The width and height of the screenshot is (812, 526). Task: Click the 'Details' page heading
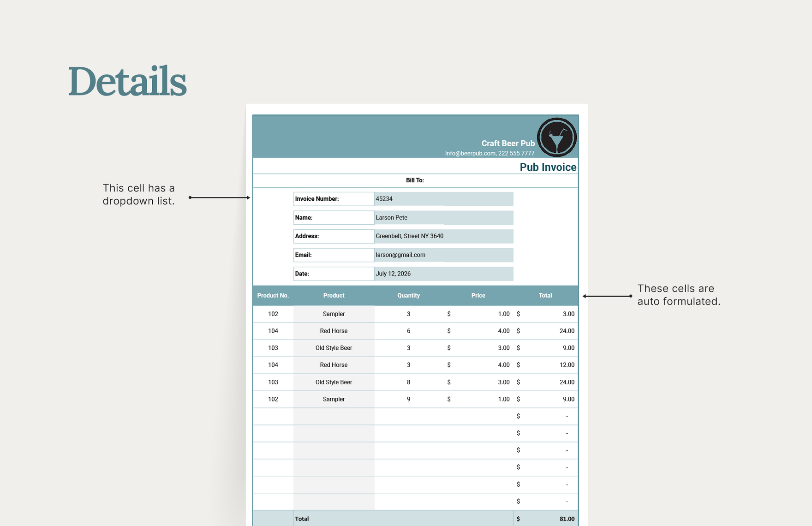(x=127, y=81)
